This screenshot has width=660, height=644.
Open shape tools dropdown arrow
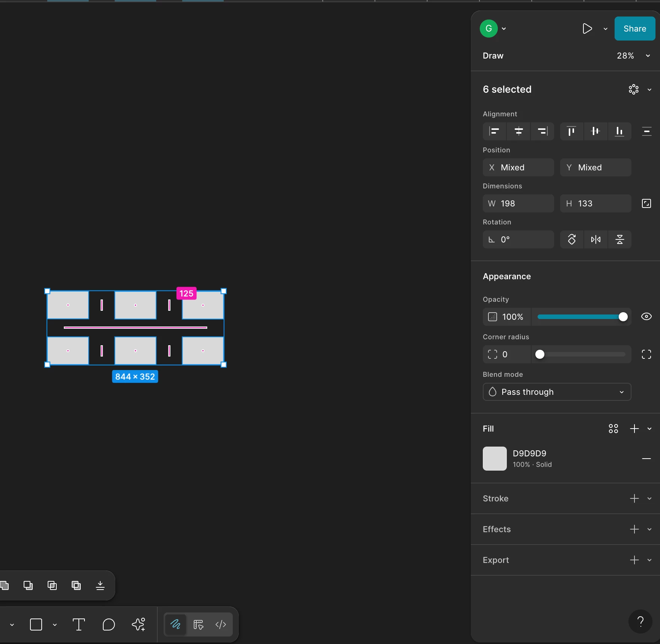pos(55,625)
